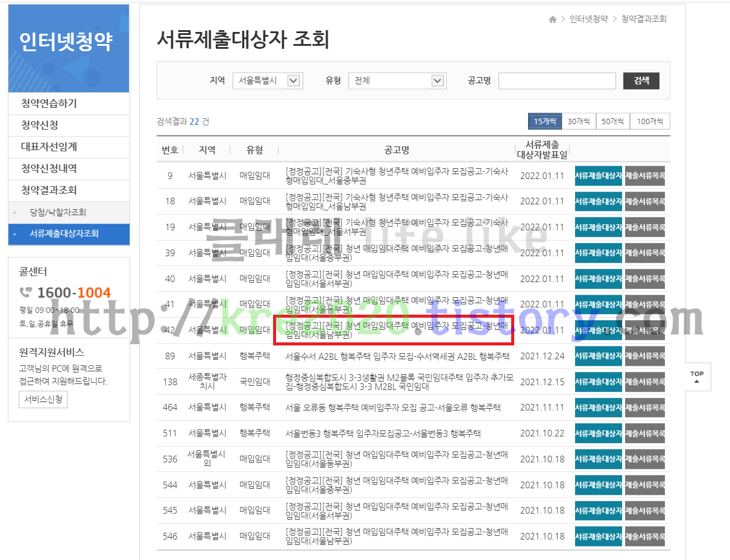Click 서류제출대상자 button for row 545
This screenshot has width=730, height=560.
[x=599, y=511]
